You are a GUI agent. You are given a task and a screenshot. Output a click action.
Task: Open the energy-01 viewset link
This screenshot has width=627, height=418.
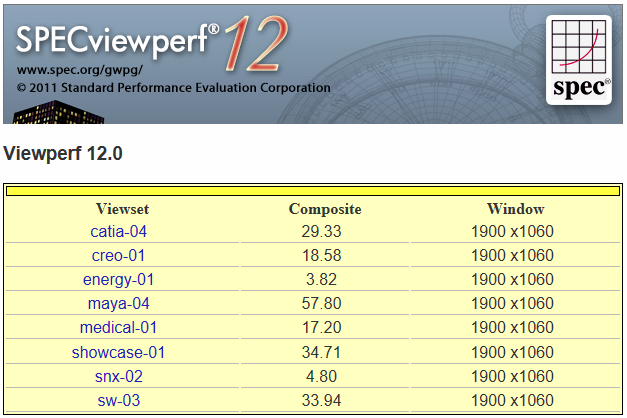(118, 280)
